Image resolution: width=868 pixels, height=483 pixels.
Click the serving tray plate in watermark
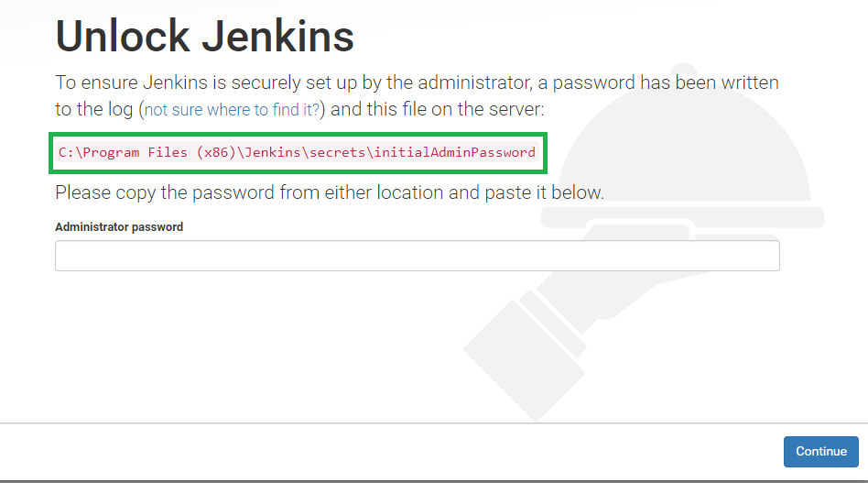click(682, 217)
